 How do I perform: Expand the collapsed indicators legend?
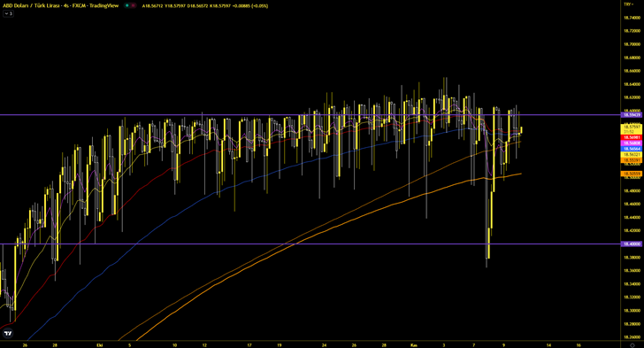pyautogui.click(x=8, y=13)
